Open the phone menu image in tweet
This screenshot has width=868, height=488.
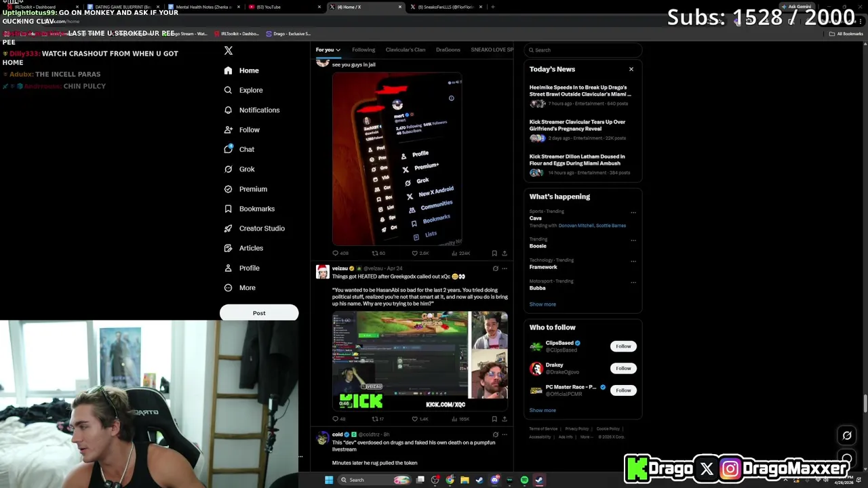coord(397,160)
